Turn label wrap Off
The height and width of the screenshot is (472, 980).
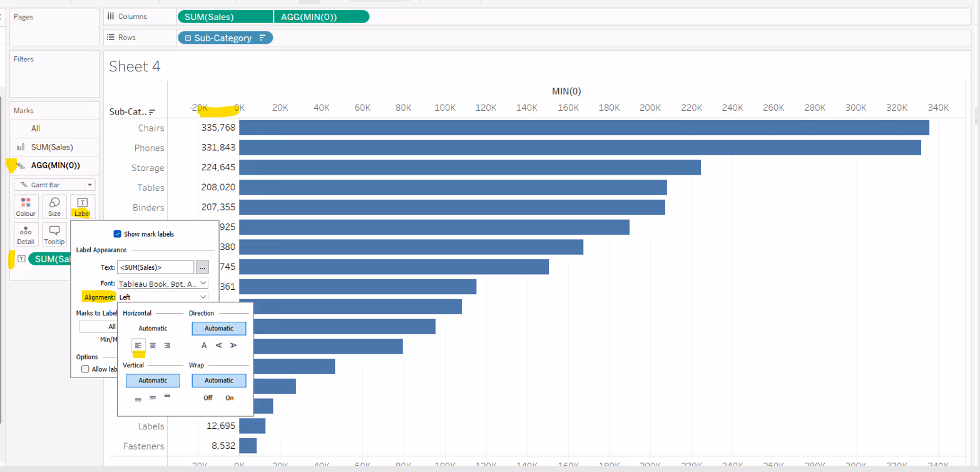click(x=208, y=398)
